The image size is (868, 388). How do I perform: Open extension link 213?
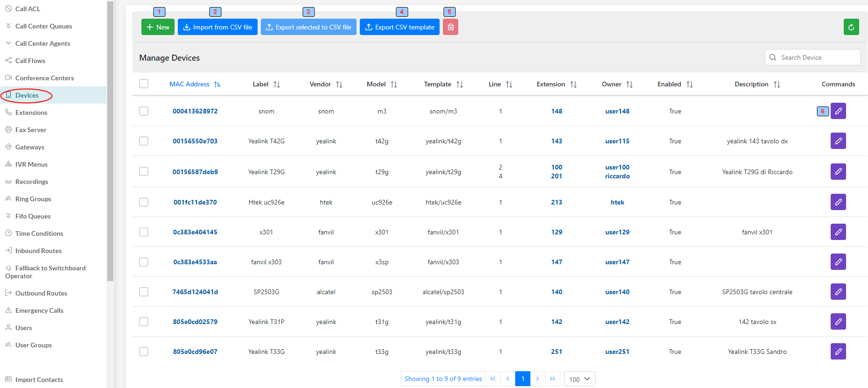coord(556,202)
